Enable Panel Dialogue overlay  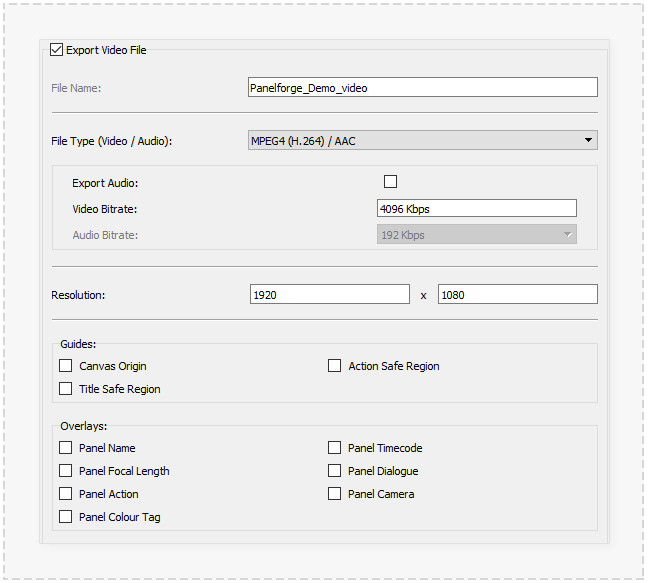pos(335,471)
